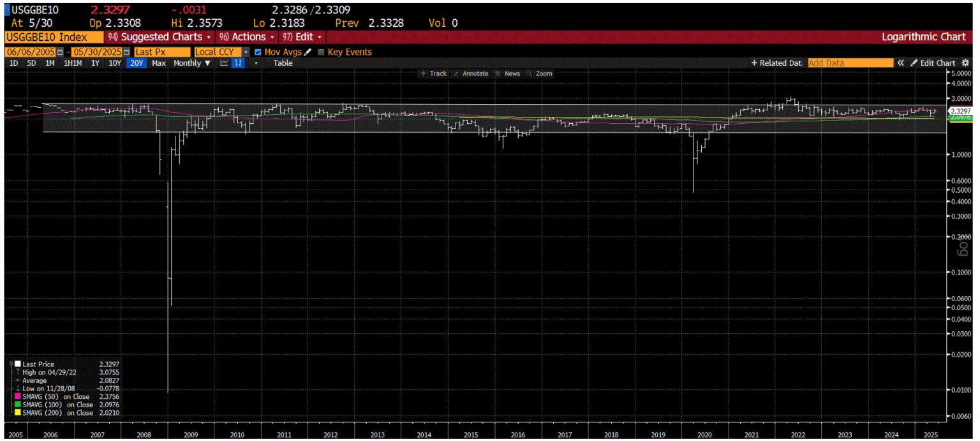
Task: Click the Add Data input field
Action: pyautogui.click(x=850, y=63)
